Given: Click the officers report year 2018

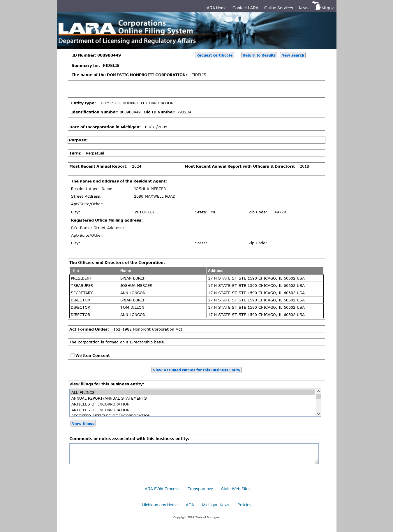Looking at the screenshot, I should 304,166.
